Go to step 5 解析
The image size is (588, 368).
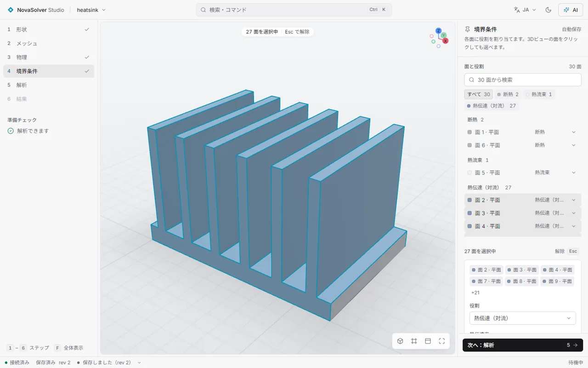coord(49,85)
